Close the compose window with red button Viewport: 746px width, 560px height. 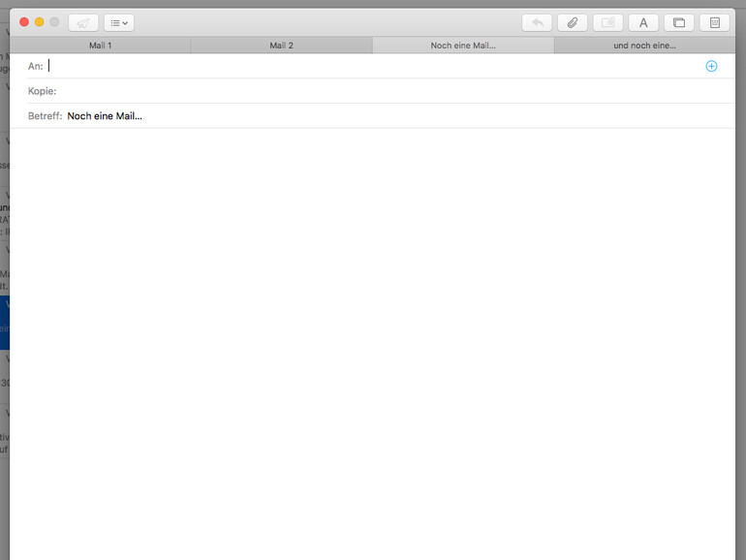point(24,22)
